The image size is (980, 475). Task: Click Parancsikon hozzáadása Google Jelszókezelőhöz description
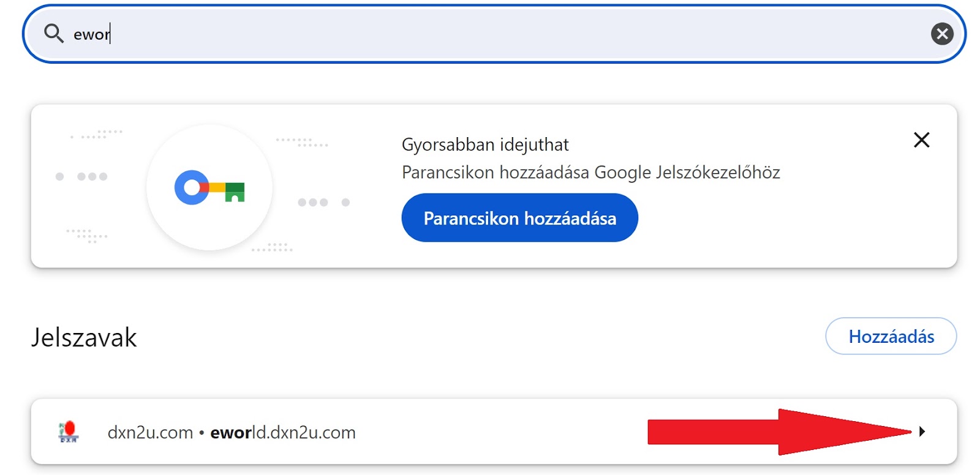[590, 173]
